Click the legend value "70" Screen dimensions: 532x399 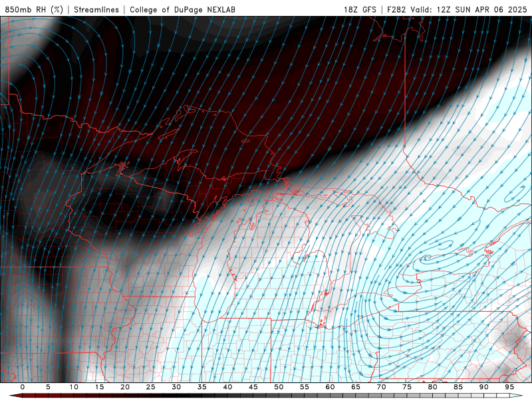[381, 387]
